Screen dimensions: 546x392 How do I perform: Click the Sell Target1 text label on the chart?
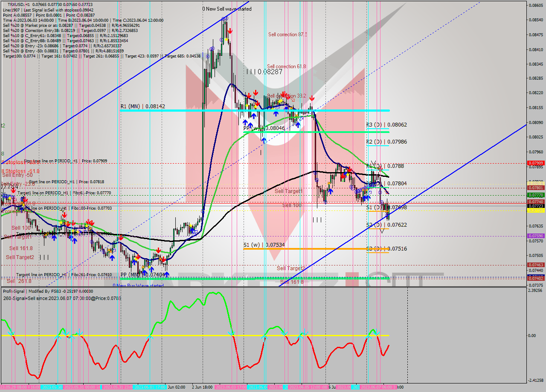coord(288,192)
